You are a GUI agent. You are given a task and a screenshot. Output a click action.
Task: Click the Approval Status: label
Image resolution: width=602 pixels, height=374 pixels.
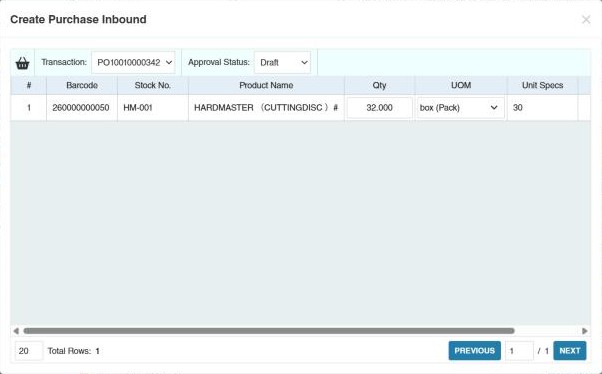219,62
